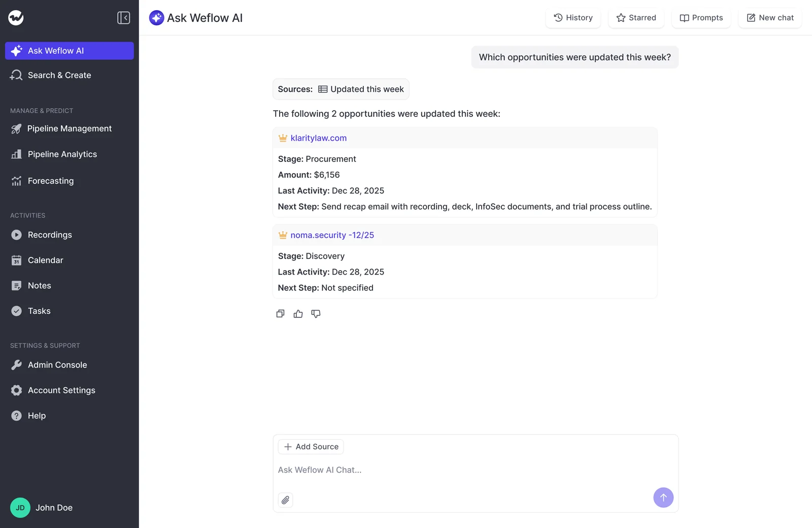
Task: Go to Pipeline Management
Action: (70, 128)
